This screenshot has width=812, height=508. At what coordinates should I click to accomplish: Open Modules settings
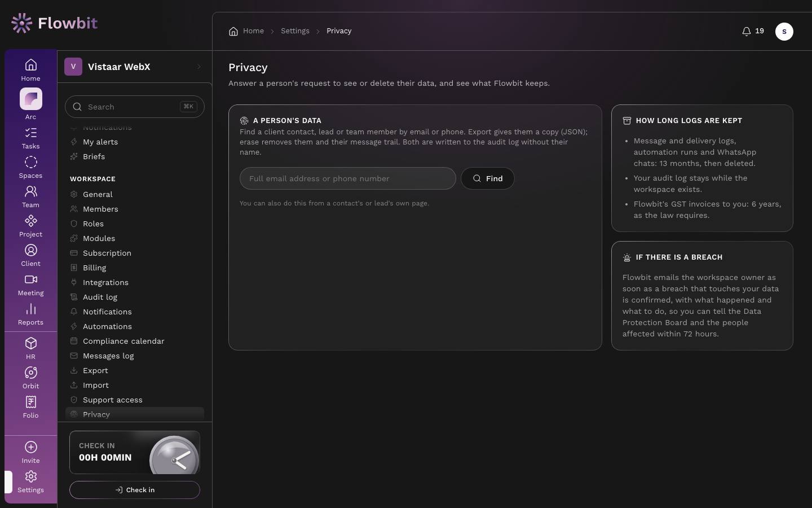(x=135, y=238)
